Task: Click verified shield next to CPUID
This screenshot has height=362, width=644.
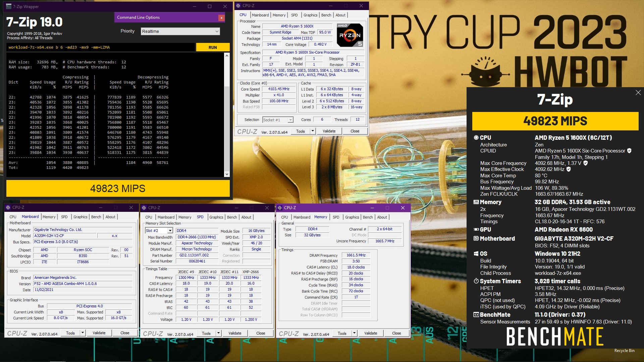Action: (629, 151)
